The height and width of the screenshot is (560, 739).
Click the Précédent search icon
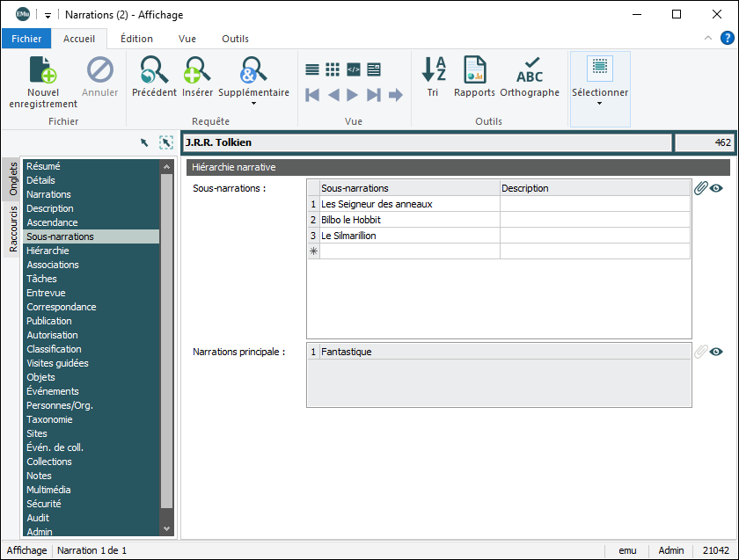154,70
